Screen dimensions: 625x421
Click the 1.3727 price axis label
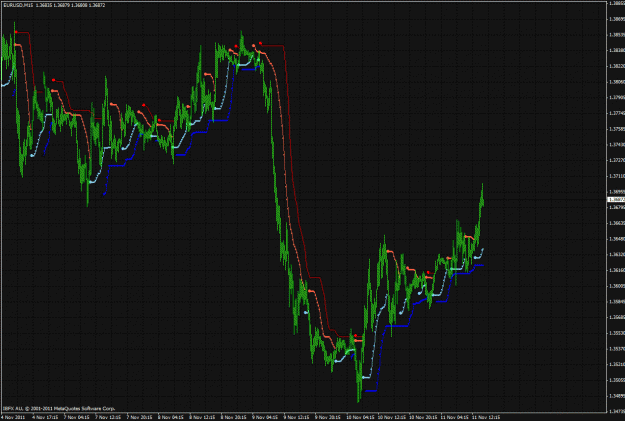(x=617, y=160)
